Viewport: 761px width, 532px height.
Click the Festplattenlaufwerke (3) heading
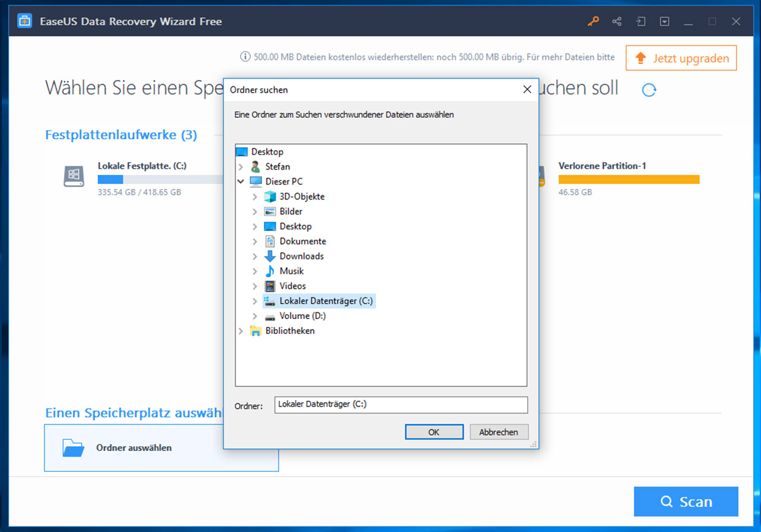coord(121,135)
